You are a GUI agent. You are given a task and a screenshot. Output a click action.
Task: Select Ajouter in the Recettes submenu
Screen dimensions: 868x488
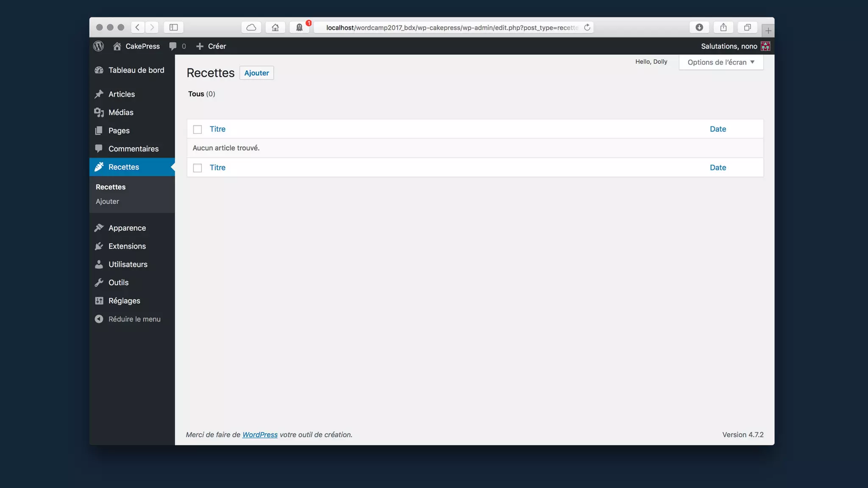coord(107,201)
